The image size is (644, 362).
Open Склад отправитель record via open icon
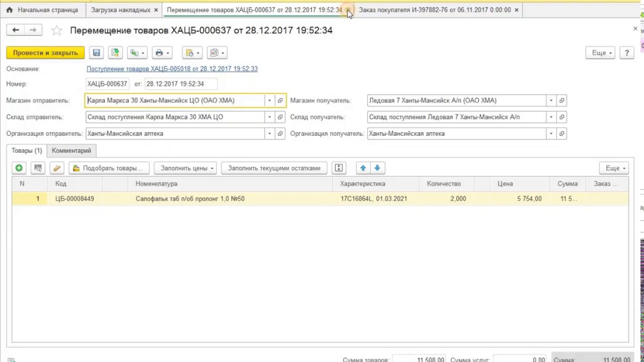point(280,117)
